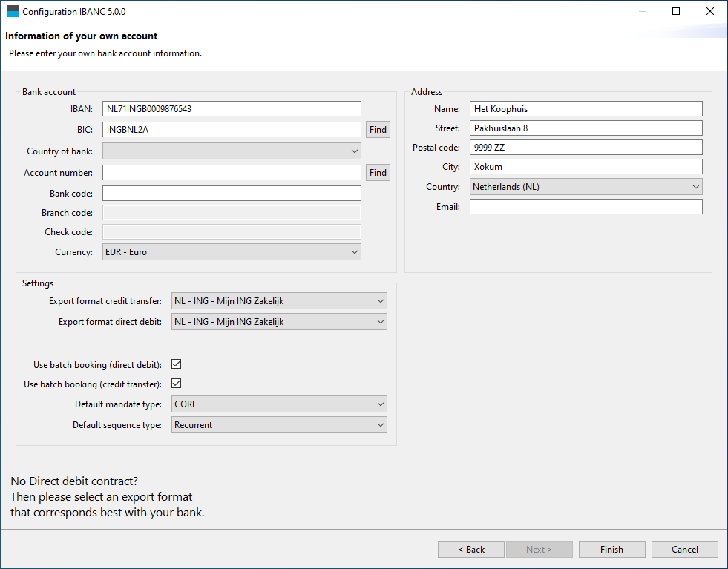Open the Country of bank dropdown
The height and width of the screenshot is (569, 728).
232,151
